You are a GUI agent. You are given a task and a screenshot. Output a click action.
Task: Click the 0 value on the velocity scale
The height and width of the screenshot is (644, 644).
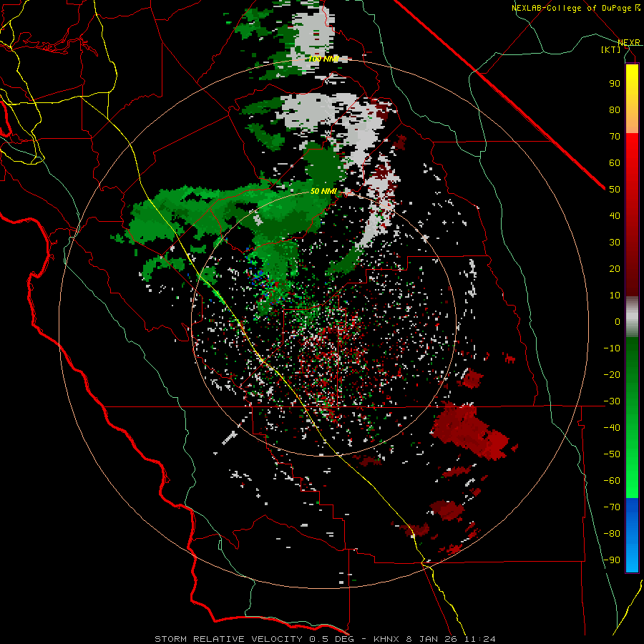[x=618, y=321]
